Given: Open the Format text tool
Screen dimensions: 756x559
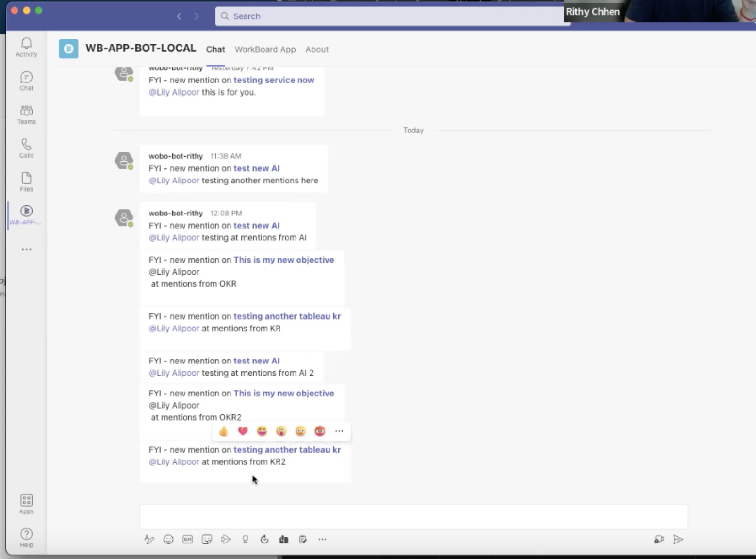Looking at the screenshot, I should (149, 539).
